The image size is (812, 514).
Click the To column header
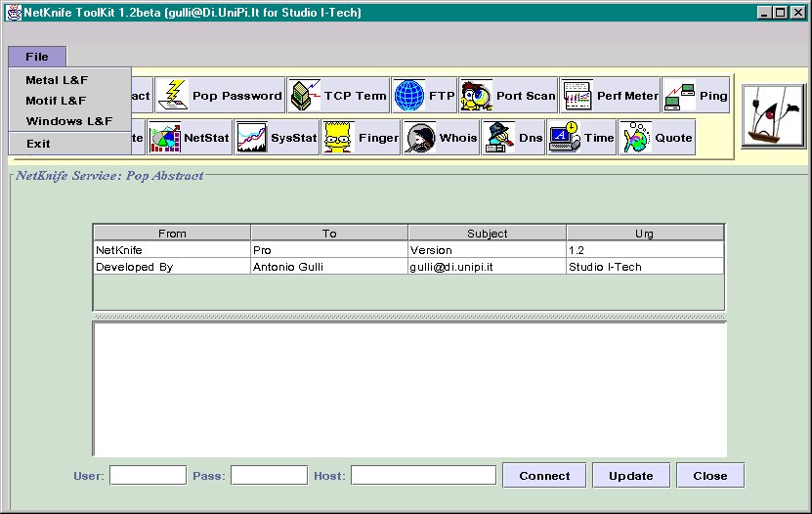(x=329, y=233)
